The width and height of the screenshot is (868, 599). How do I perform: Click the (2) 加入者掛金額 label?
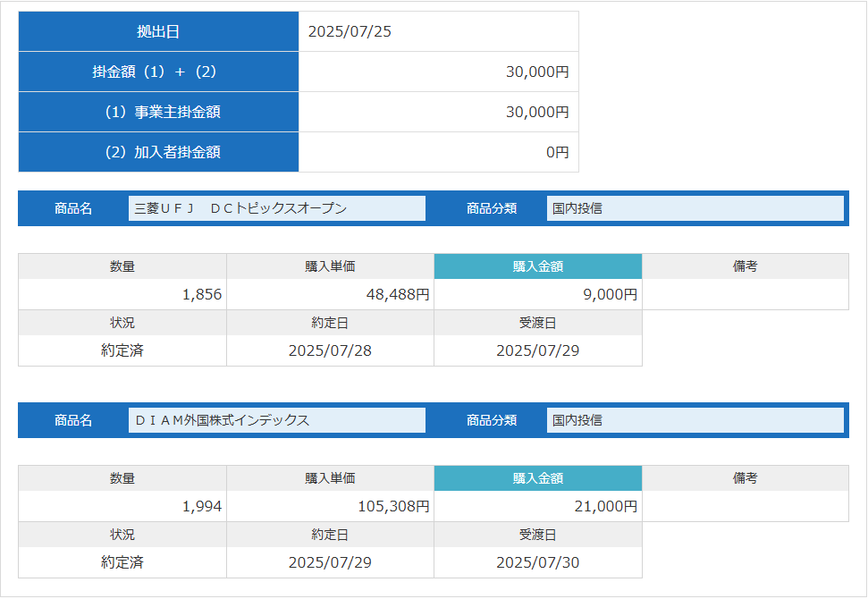click(163, 152)
